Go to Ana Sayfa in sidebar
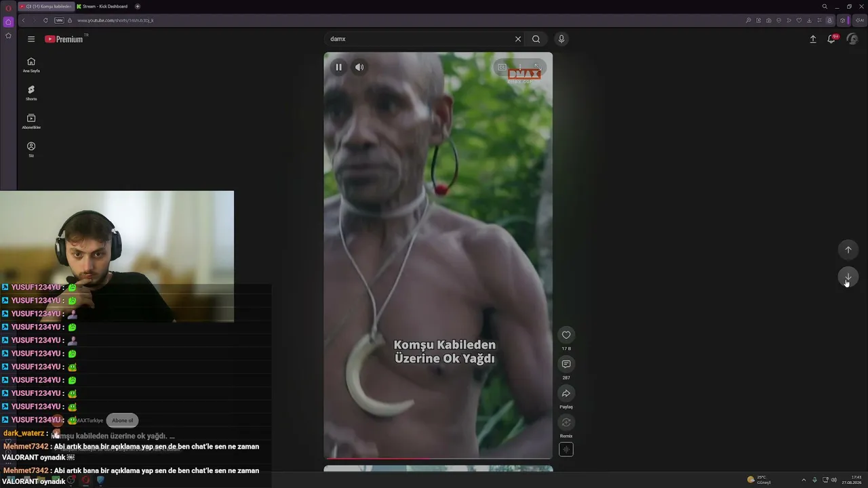This screenshot has height=488, width=868. click(31, 65)
